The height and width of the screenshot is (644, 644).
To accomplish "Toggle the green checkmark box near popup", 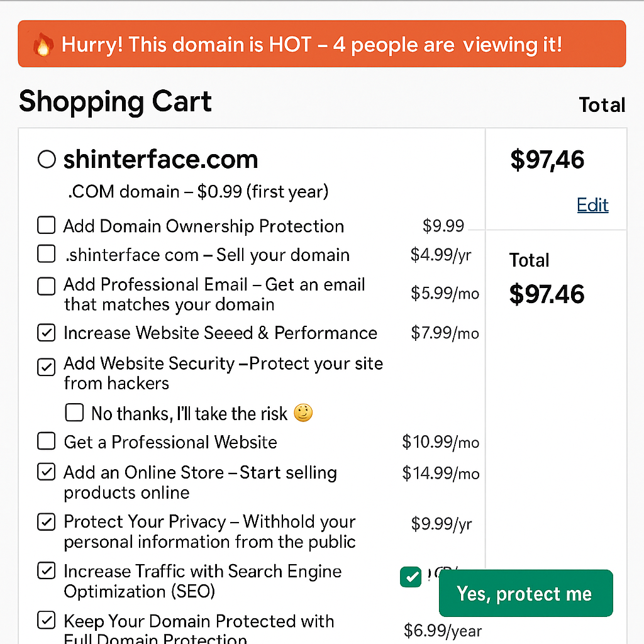I will pos(411,577).
